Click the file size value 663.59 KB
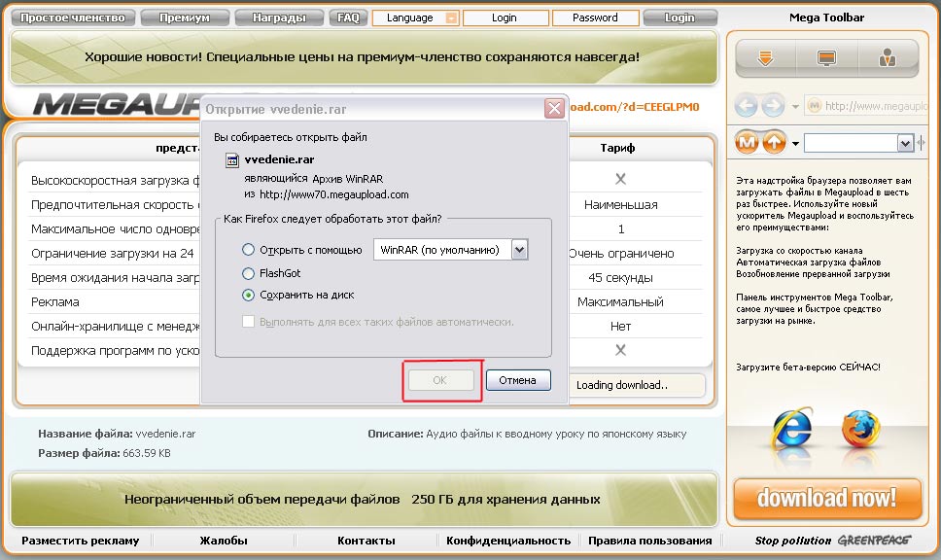 [x=147, y=453]
